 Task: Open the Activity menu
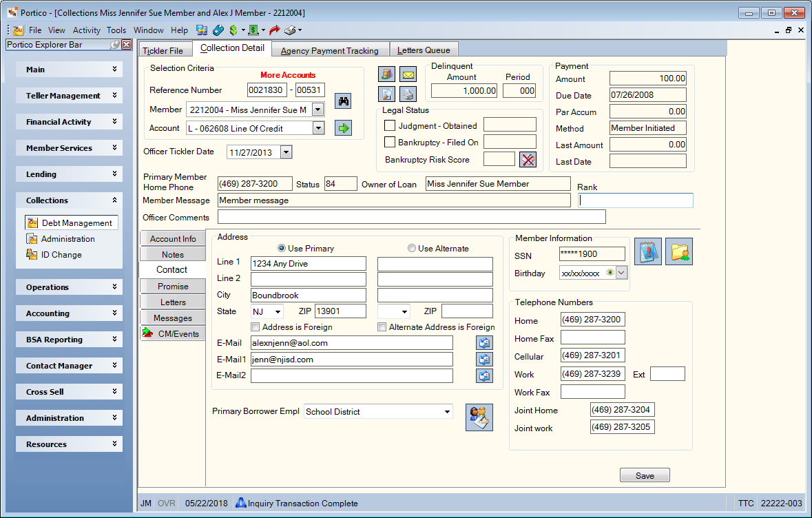(x=87, y=30)
